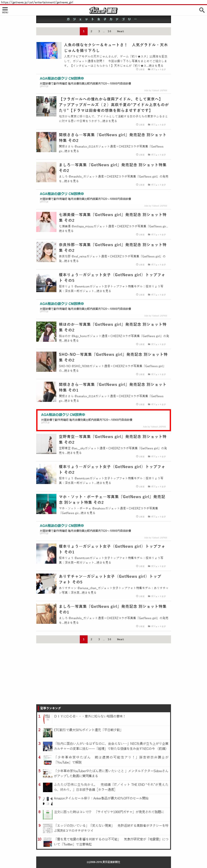Select page 3 in the top pagination
The height and width of the screenshot is (868, 207).
(99, 31)
